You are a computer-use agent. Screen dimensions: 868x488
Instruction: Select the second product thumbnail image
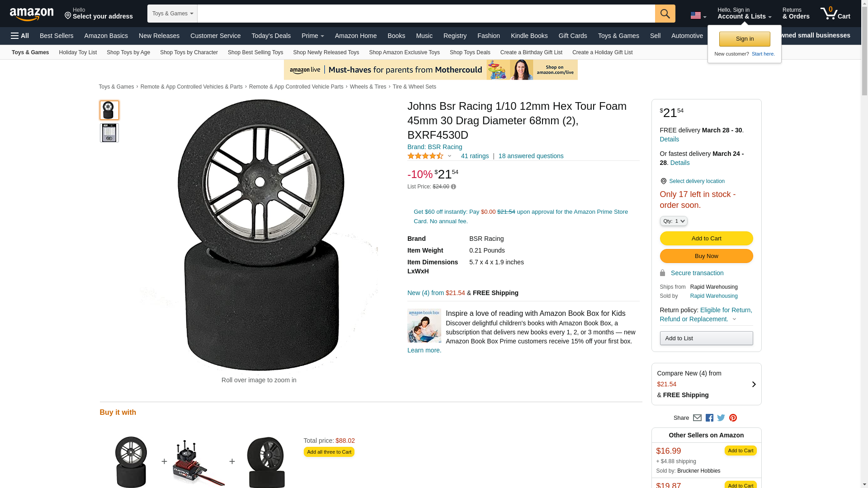coord(109,133)
